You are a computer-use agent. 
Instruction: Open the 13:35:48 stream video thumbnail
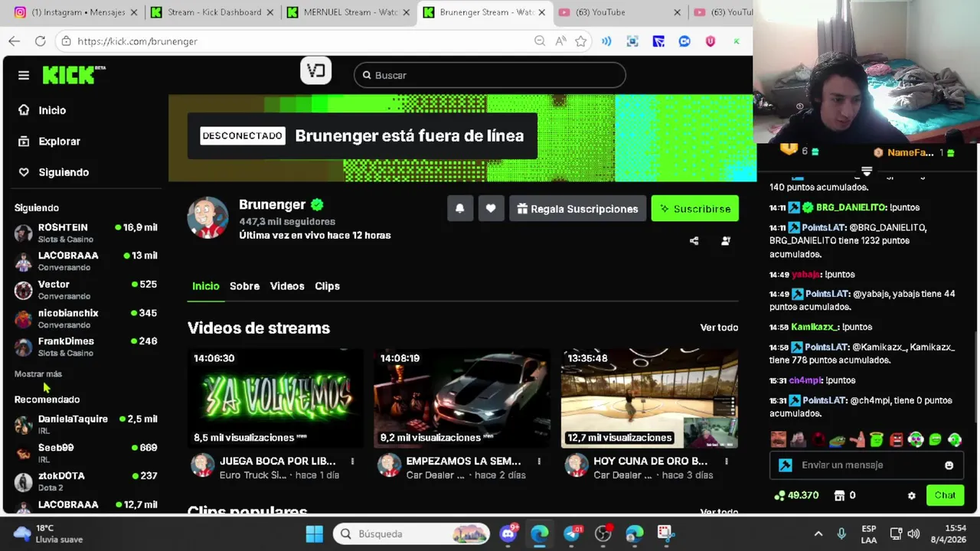(x=649, y=398)
